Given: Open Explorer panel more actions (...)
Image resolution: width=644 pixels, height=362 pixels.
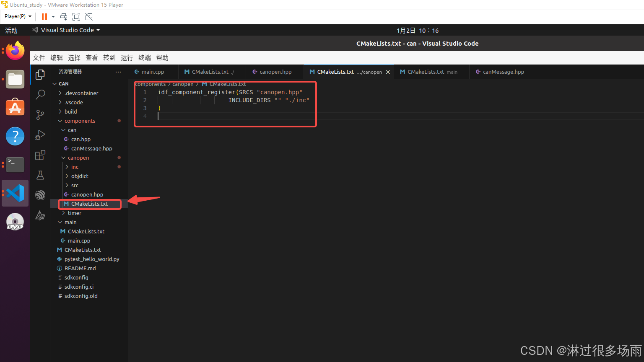Looking at the screenshot, I should click(118, 72).
